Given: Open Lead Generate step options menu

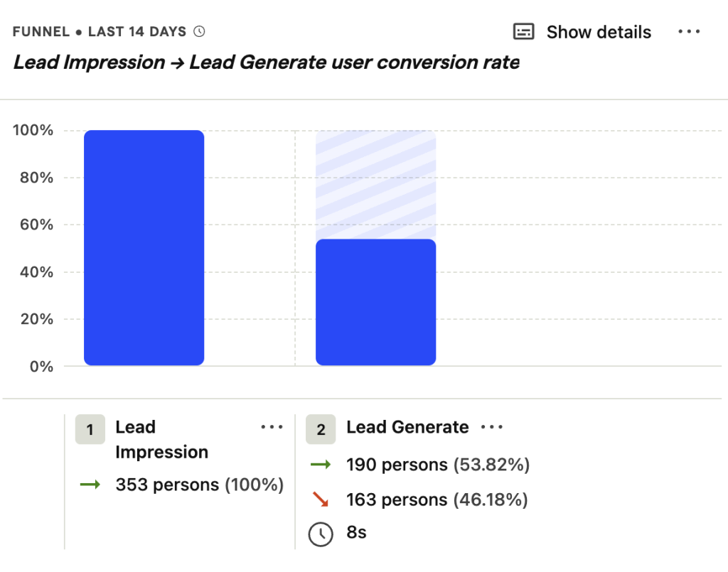Looking at the screenshot, I should (x=492, y=427).
